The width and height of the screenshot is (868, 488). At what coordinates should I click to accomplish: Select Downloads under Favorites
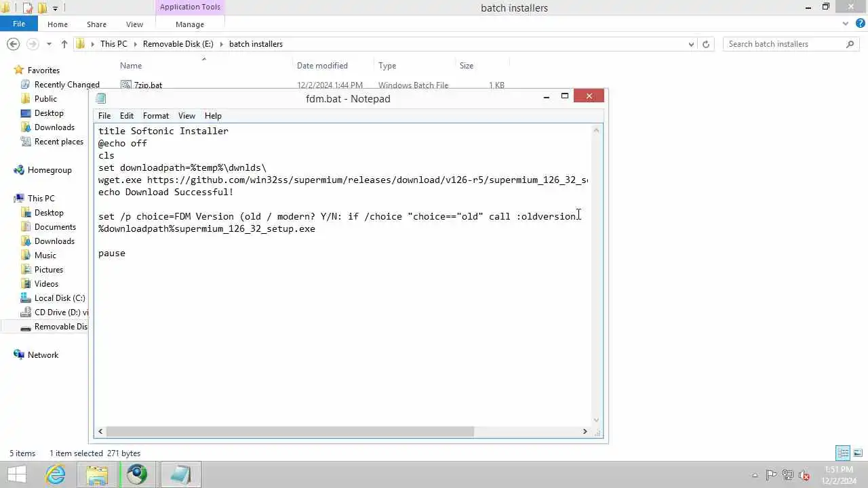pos(54,127)
